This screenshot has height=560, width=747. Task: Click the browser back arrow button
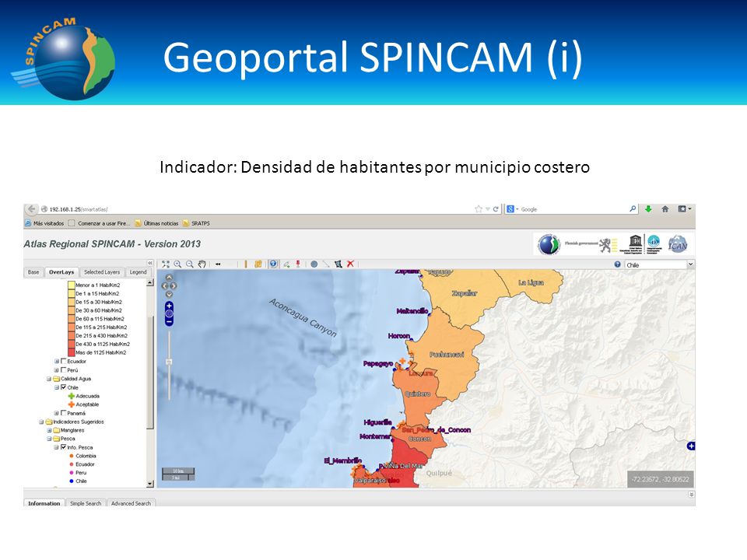31,209
